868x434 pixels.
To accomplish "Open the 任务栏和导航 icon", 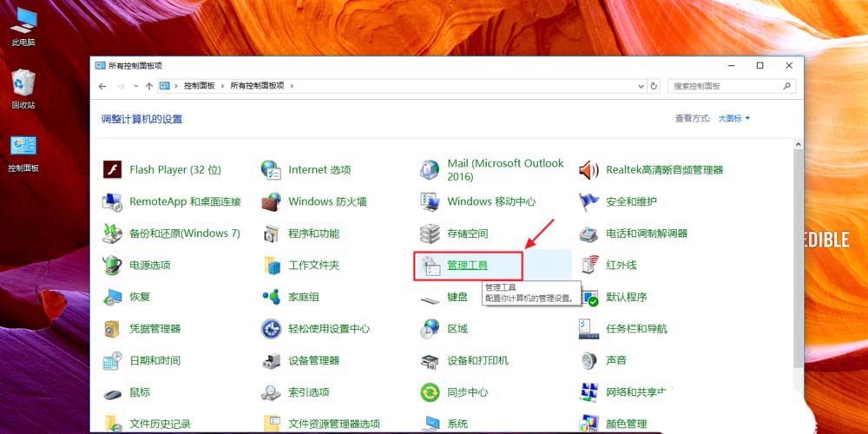I will 589,329.
